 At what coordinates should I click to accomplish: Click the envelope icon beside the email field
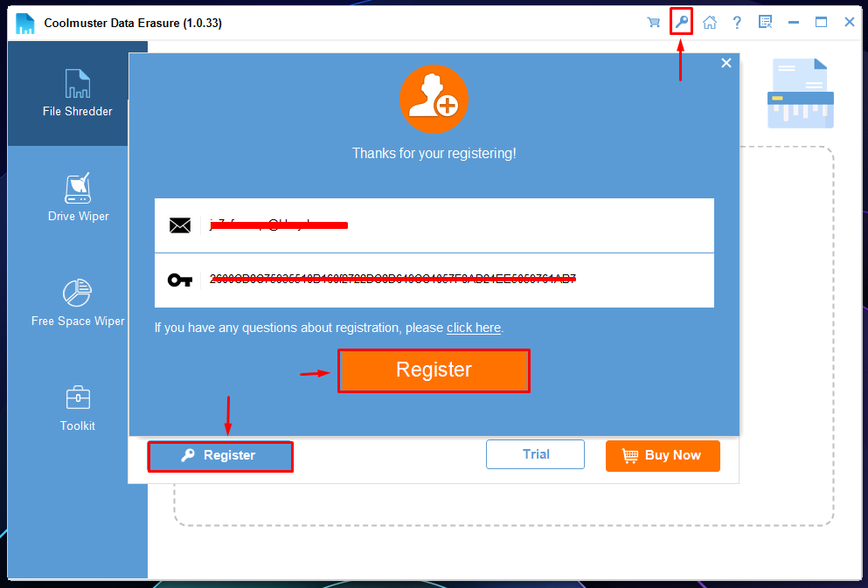[180, 225]
